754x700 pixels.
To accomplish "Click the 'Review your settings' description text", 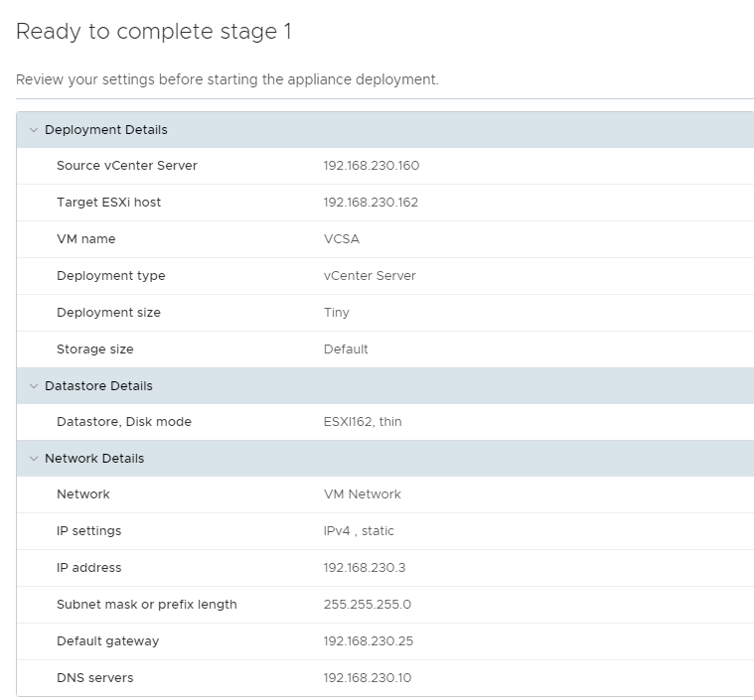I will click(227, 79).
